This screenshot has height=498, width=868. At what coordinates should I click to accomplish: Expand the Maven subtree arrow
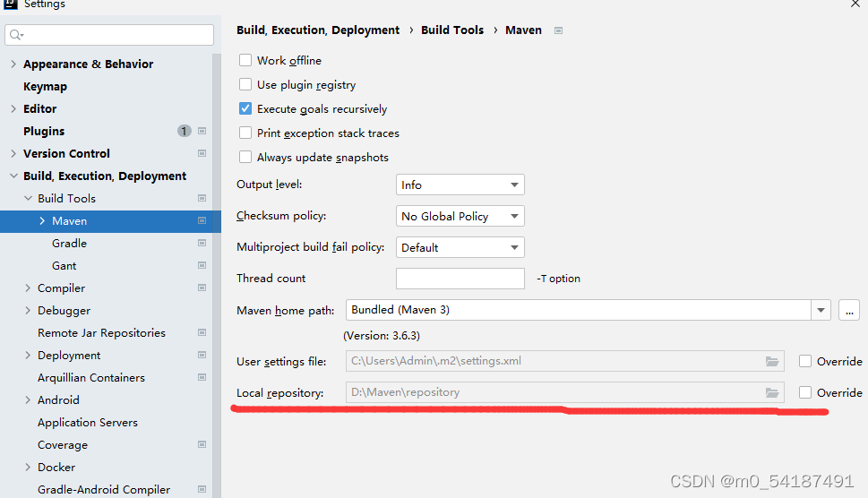coord(42,220)
